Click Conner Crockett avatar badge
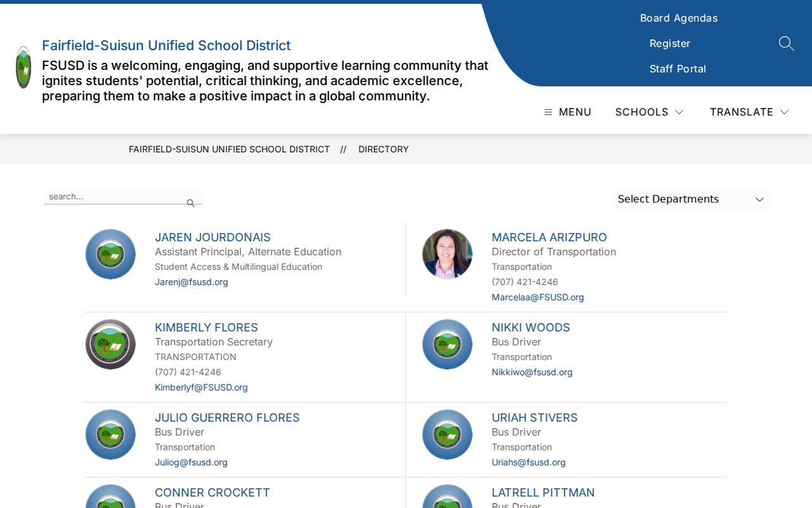The image size is (812, 508). tap(110, 496)
